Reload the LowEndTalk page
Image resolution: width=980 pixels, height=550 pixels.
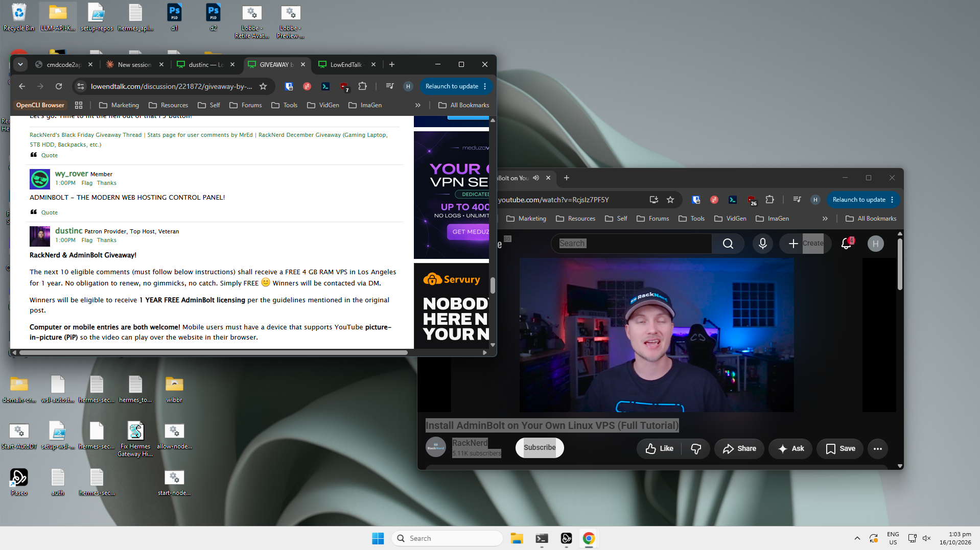point(59,86)
